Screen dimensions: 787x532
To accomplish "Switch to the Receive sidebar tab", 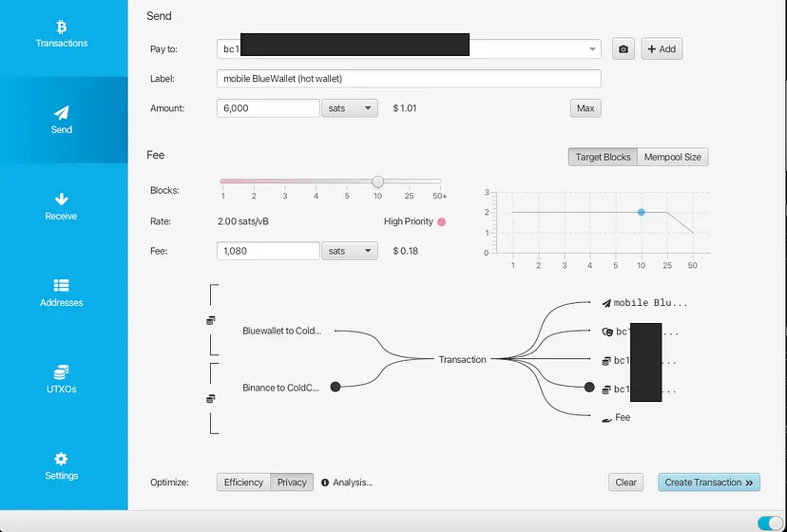I will [61, 206].
